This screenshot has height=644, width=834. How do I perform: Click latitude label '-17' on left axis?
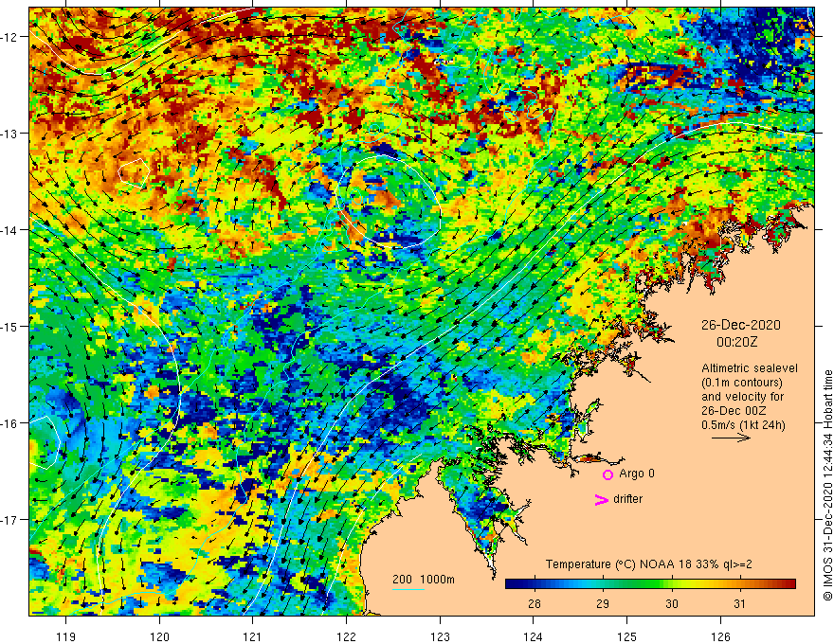coord(10,519)
